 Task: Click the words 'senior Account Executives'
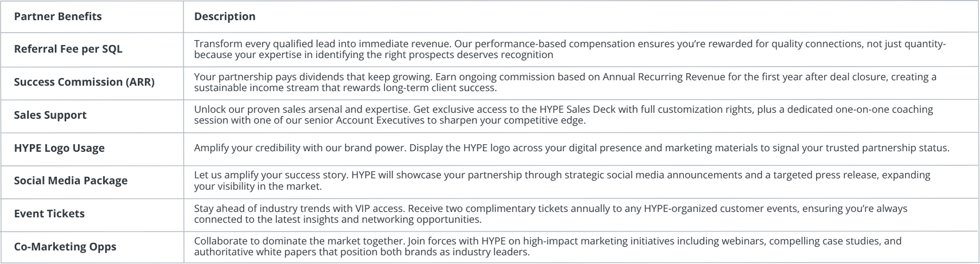pyautogui.click(x=364, y=120)
